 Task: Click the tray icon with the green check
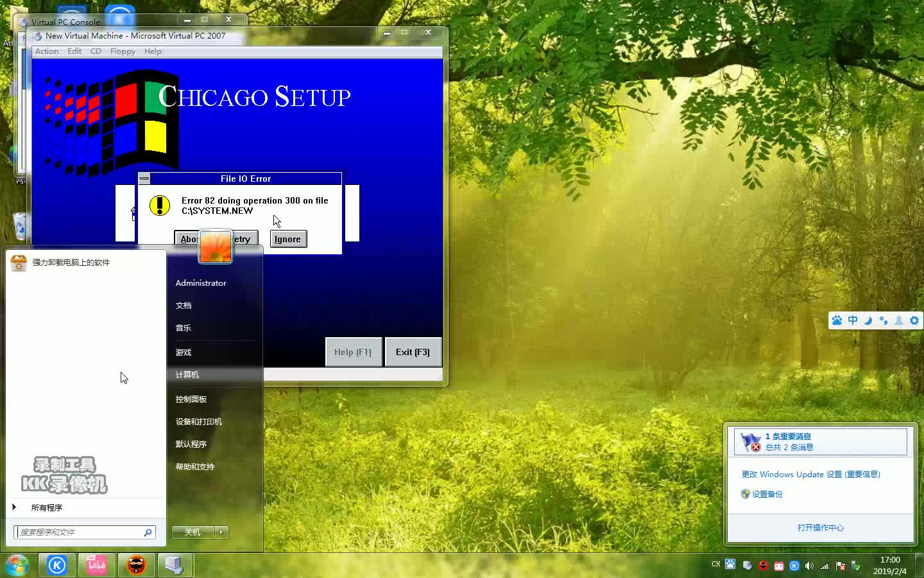click(x=856, y=566)
